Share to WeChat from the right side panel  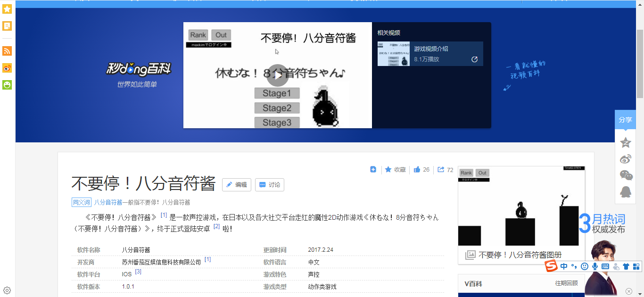point(626,175)
